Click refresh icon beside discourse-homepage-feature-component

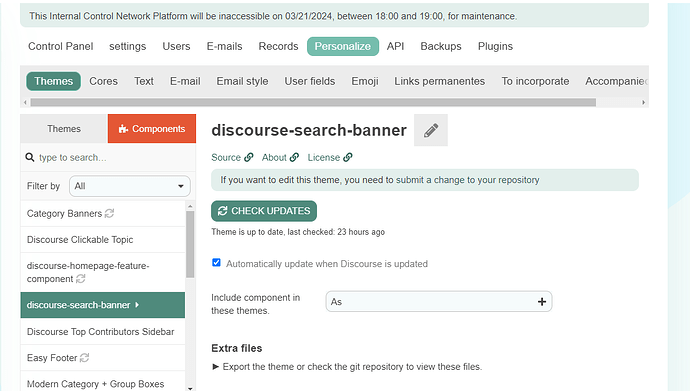click(x=81, y=279)
